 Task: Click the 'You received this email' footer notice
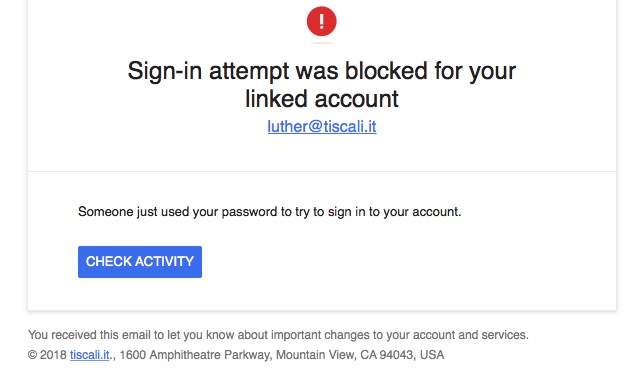click(x=278, y=335)
